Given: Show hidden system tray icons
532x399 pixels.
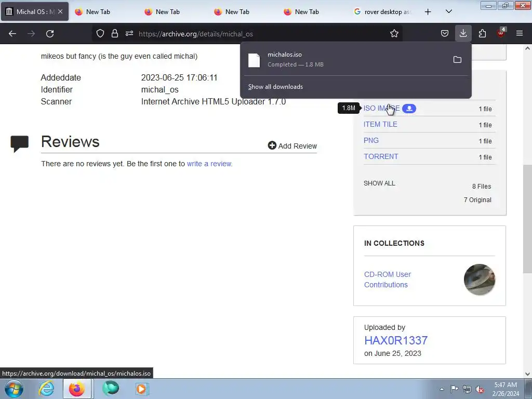Looking at the screenshot, I should click(442, 389).
